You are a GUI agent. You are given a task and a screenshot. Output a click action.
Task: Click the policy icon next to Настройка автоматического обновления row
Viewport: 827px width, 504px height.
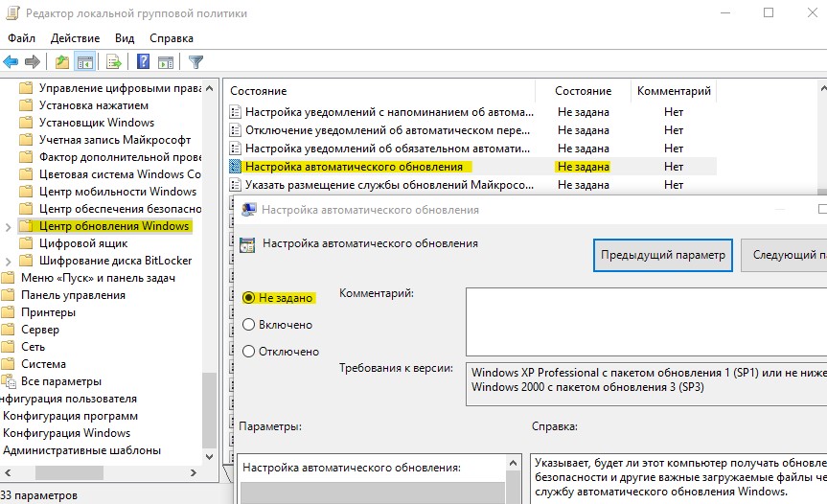(x=235, y=167)
